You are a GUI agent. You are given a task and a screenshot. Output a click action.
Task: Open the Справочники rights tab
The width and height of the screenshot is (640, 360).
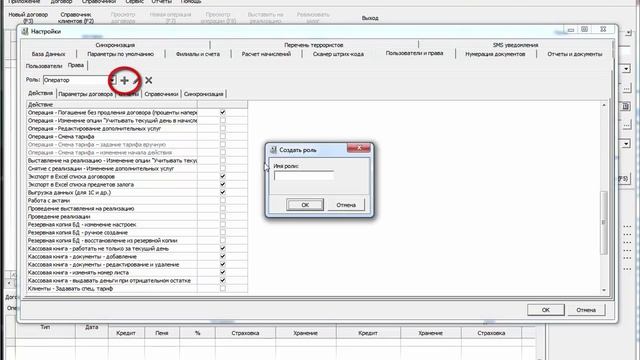pyautogui.click(x=161, y=94)
